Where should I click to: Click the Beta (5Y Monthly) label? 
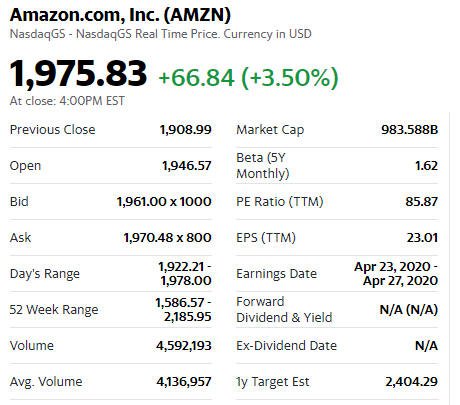pyautogui.click(x=263, y=166)
